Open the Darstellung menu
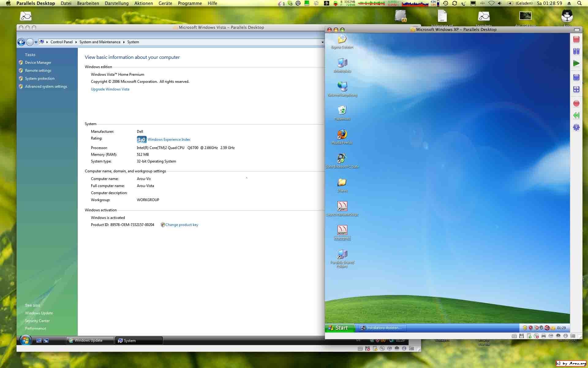The image size is (588, 368). (116, 3)
